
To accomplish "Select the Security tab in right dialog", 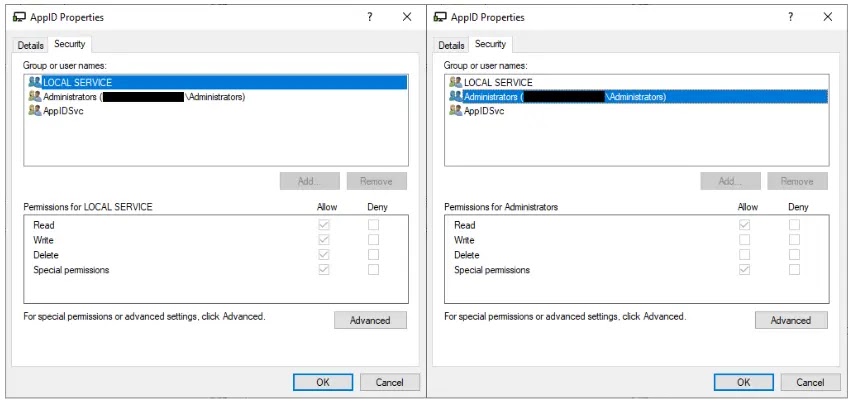I will [x=490, y=44].
